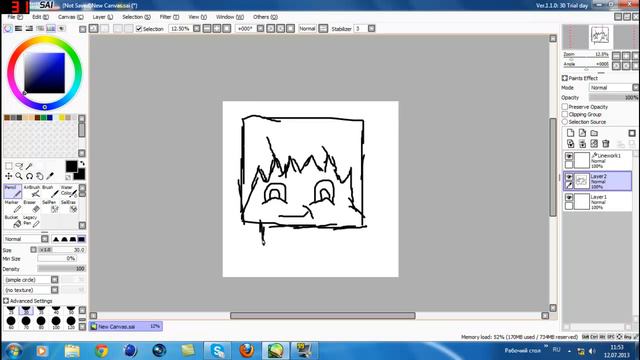
Task: Open the Filter menu
Action: (169, 17)
